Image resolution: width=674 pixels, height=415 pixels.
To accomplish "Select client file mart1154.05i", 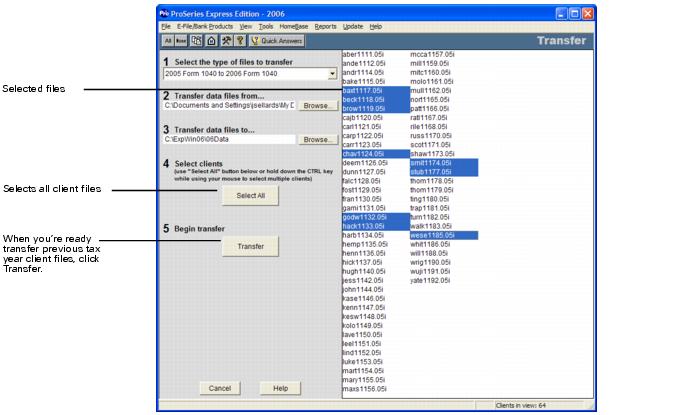I will [x=363, y=371].
